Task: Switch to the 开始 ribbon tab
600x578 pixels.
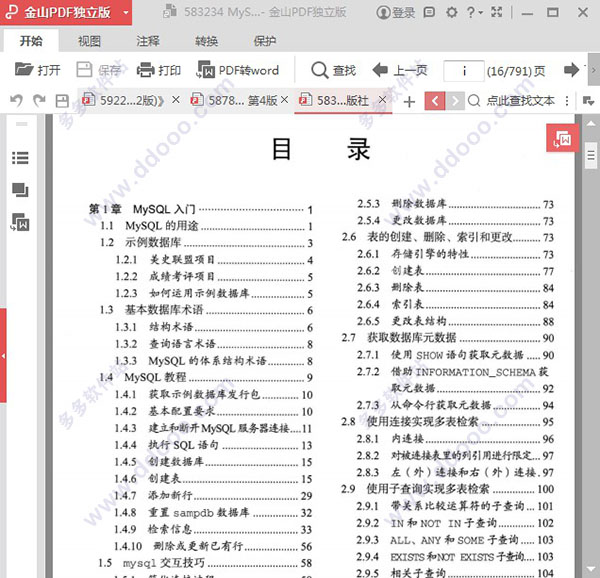Action: coord(31,41)
